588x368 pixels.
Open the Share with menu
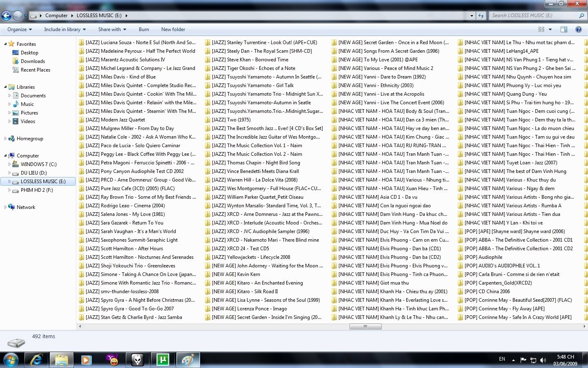(112, 29)
